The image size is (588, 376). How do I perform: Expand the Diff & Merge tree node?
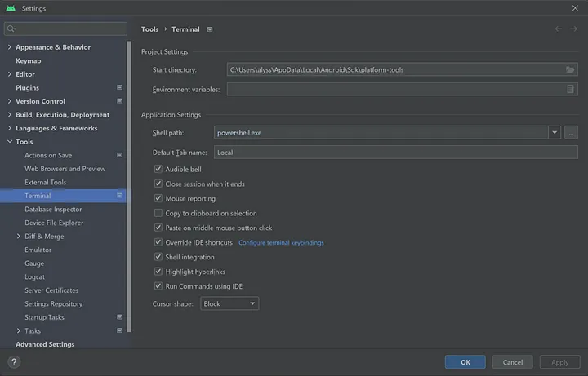pyautogui.click(x=19, y=237)
